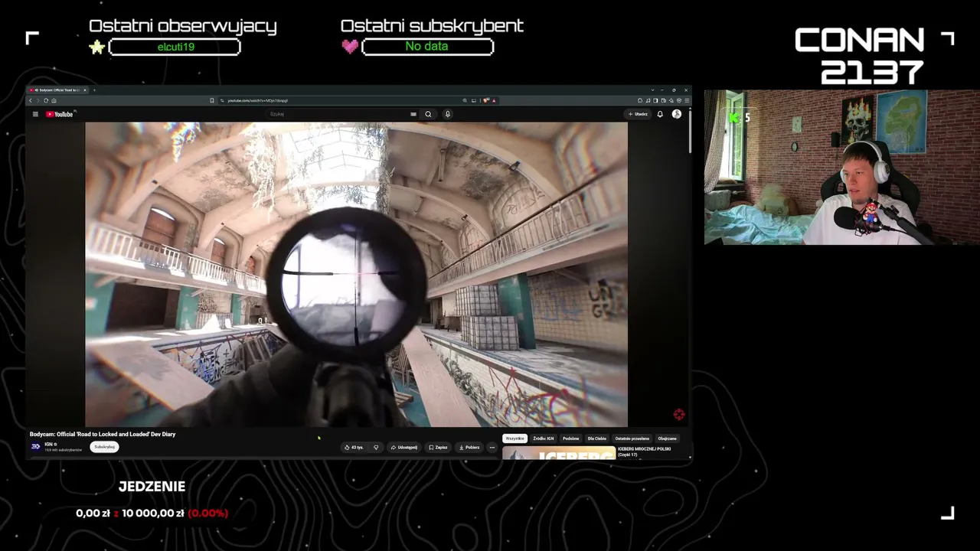980x551 pixels.
Task: Select the Ostatnio przesłane filter chip
Action: click(x=632, y=439)
